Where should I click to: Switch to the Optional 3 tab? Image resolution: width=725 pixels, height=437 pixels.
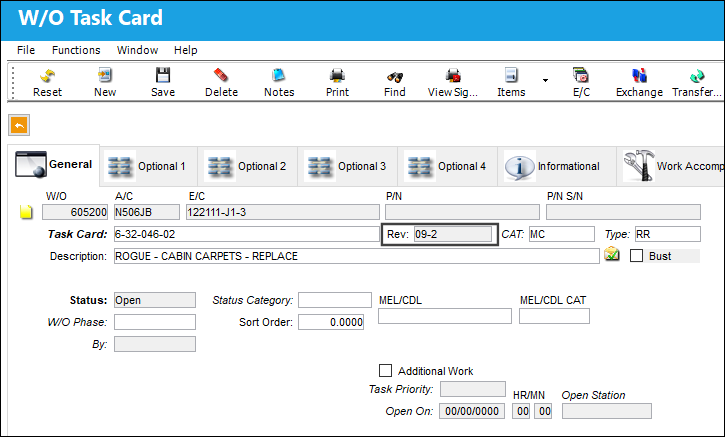348,166
